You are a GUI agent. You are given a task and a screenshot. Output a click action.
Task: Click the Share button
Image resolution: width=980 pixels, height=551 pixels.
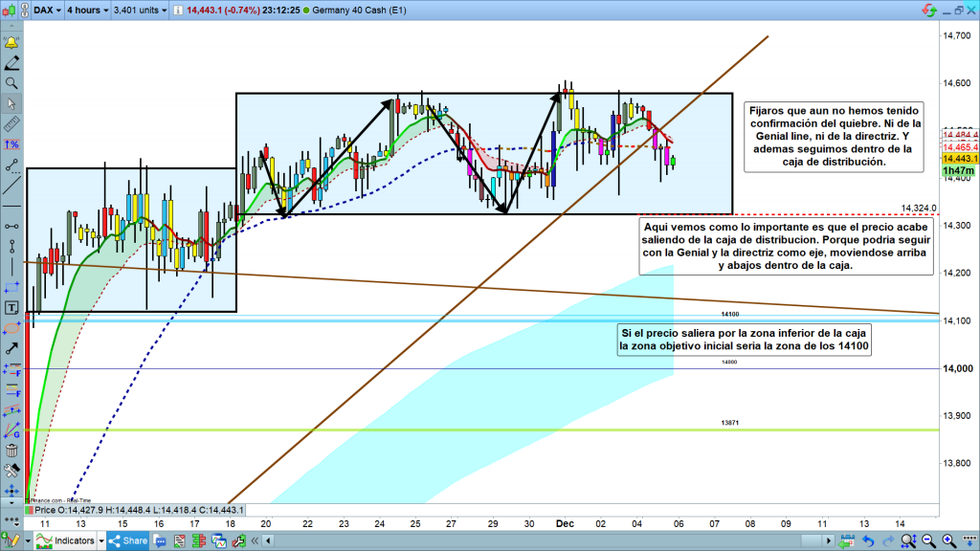[127, 541]
